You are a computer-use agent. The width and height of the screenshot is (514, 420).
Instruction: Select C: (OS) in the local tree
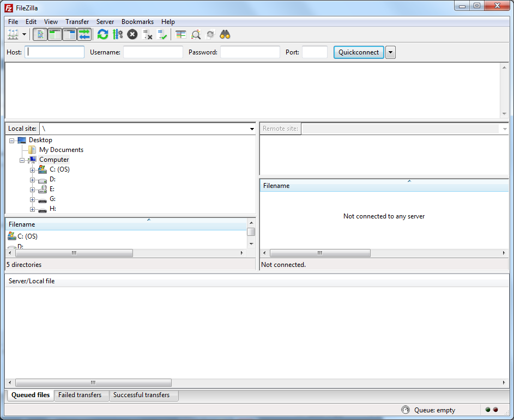(x=59, y=169)
